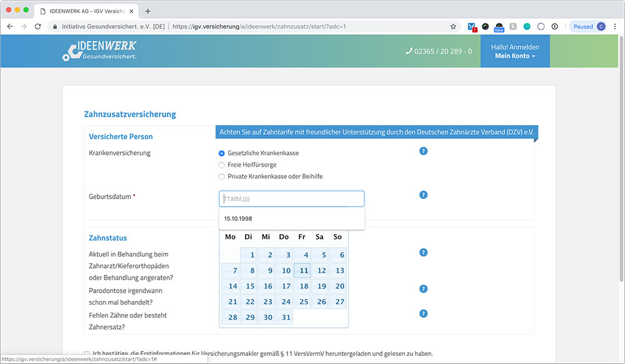Pick day 31 in the calendar

click(x=284, y=317)
